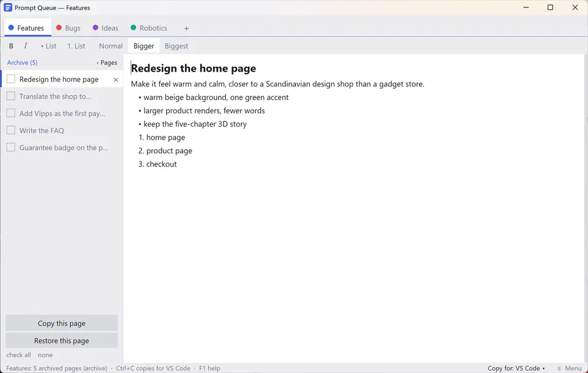Click the blue dot on the Features tab
This screenshot has height=373, width=588.
coord(11,28)
